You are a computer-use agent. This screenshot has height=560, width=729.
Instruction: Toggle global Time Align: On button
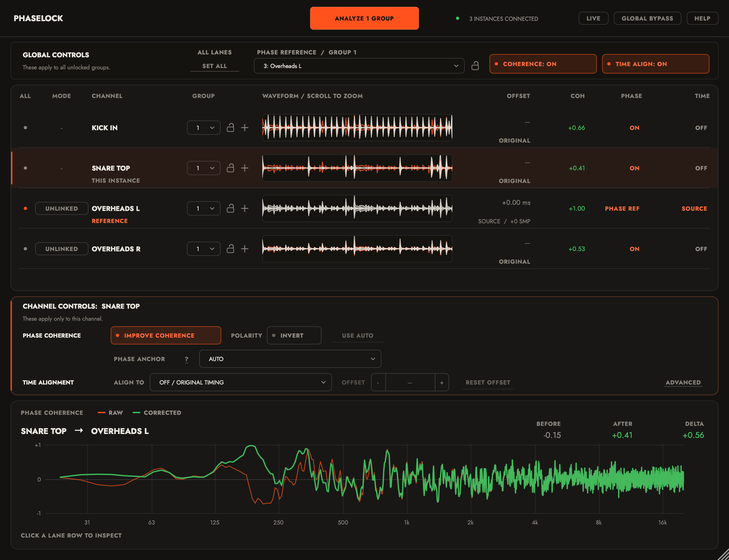tap(655, 64)
